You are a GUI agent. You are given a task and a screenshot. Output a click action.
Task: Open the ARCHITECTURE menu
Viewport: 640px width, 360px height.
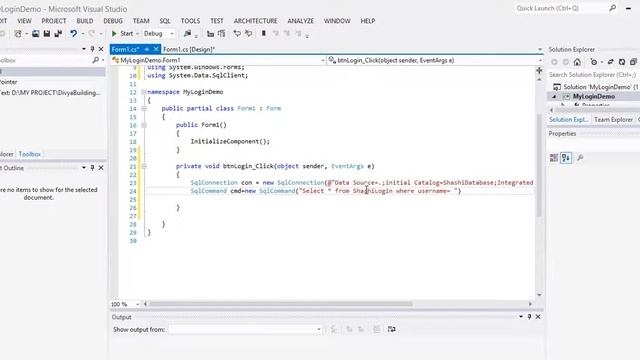256,21
